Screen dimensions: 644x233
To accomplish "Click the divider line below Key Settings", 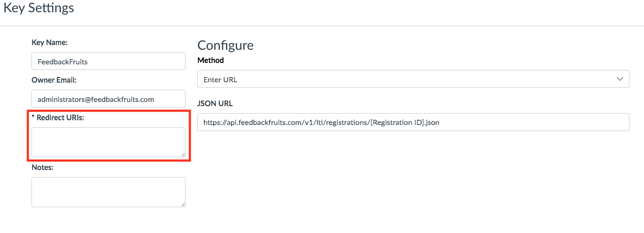I will tap(322, 26).
